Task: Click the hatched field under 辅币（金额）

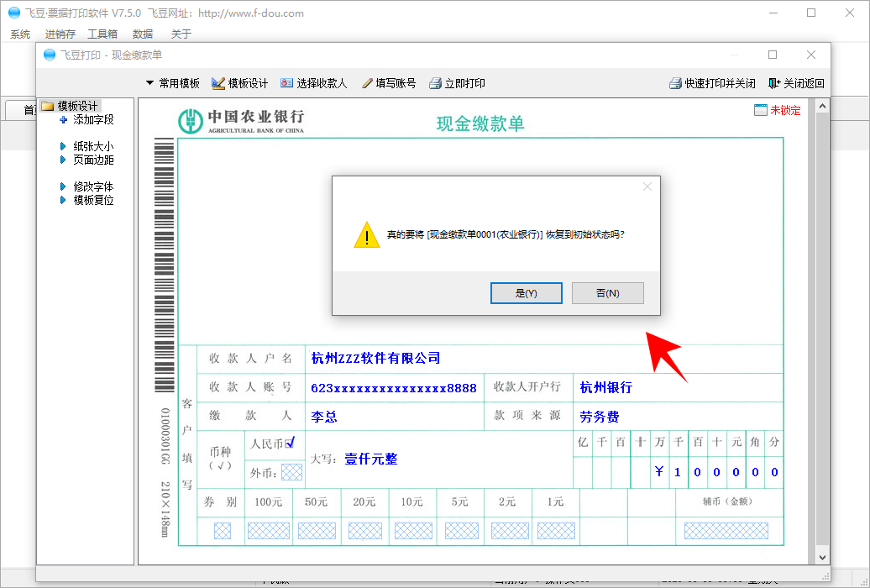Action: pos(726,531)
